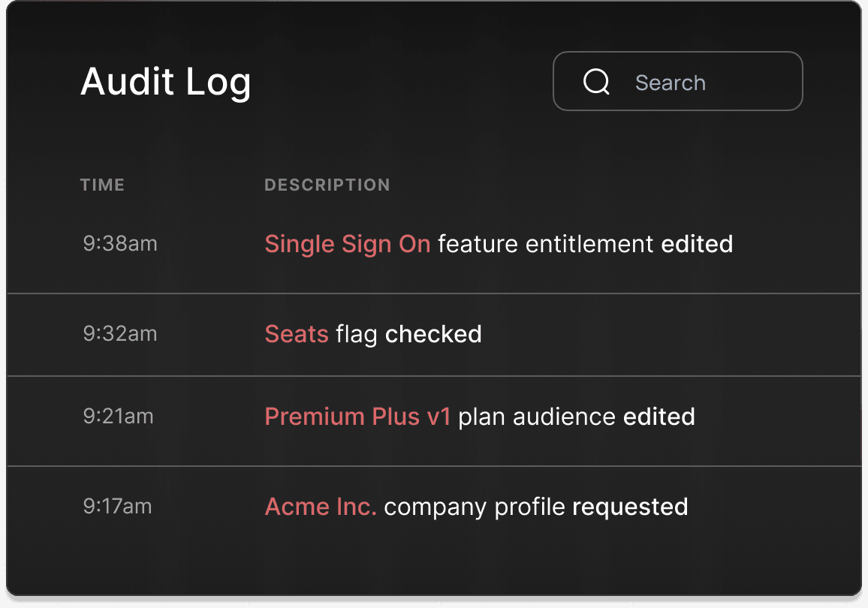868x608 pixels.
Task: Click the word "checked" in Seats row
Action: 433,334
